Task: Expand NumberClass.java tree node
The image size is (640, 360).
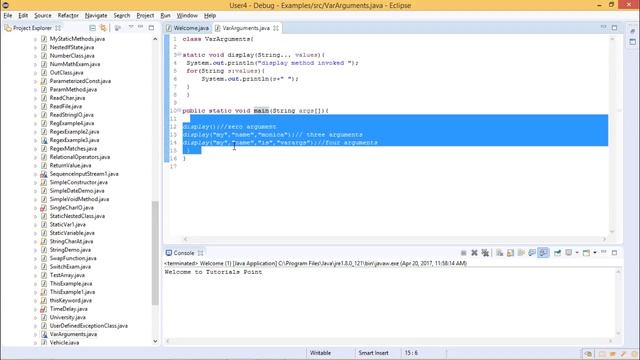Action: [36, 56]
